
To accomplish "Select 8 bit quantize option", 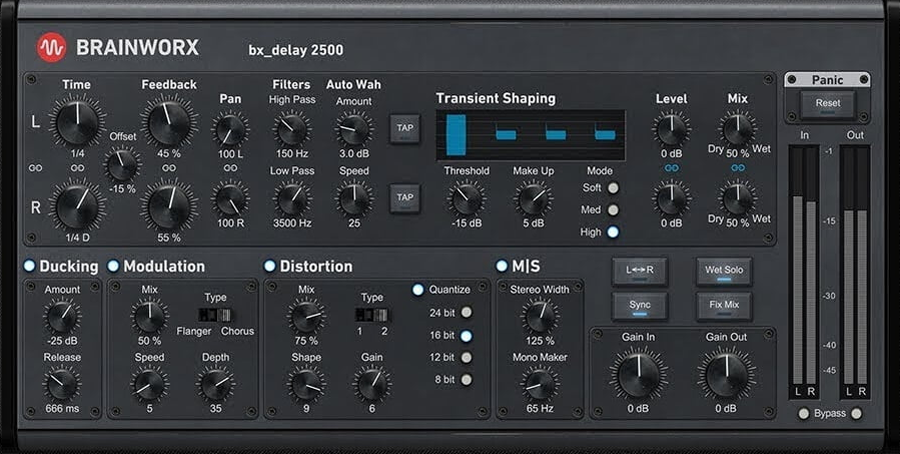I will [466, 379].
